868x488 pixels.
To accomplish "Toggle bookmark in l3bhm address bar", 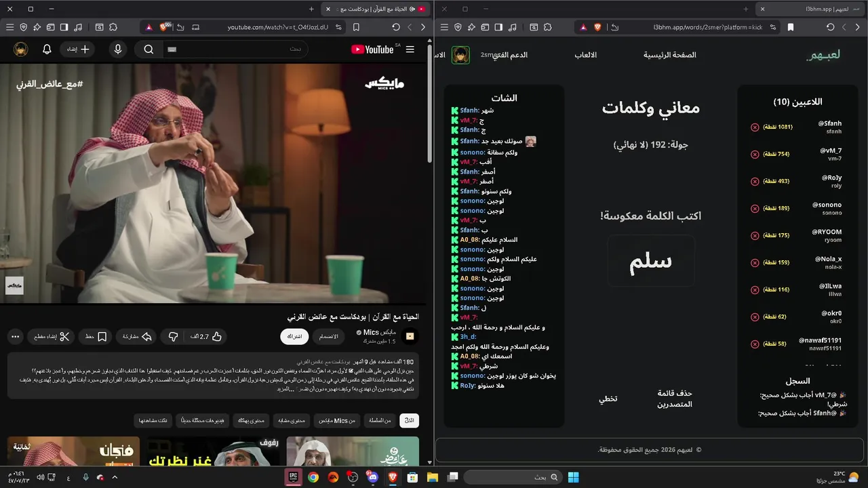I will point(791,27).
